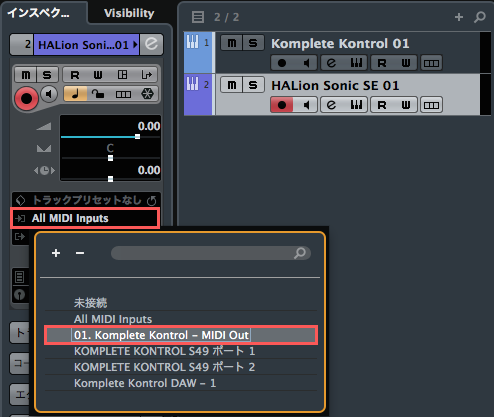Record enable Komplete Kontrol 01 track
The height and width of the screenshot is (417, 494).
[x=282, y=63]
